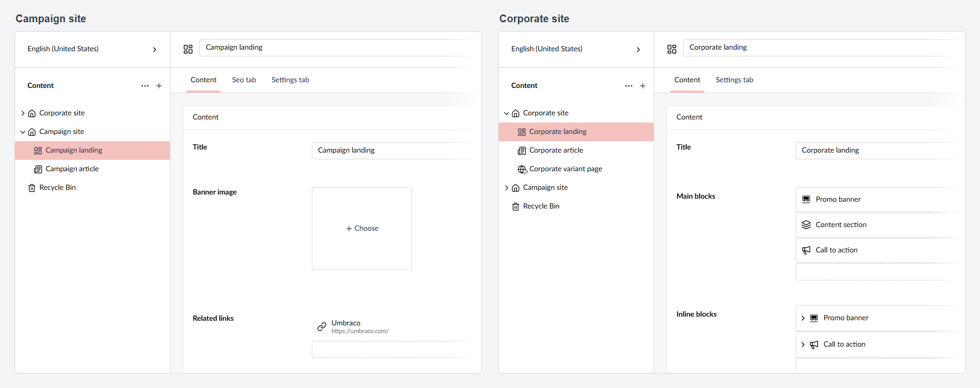980x388 pixels.
Task: Click Call to action megaphone icon under Main blocks
Action: [806, 250]
